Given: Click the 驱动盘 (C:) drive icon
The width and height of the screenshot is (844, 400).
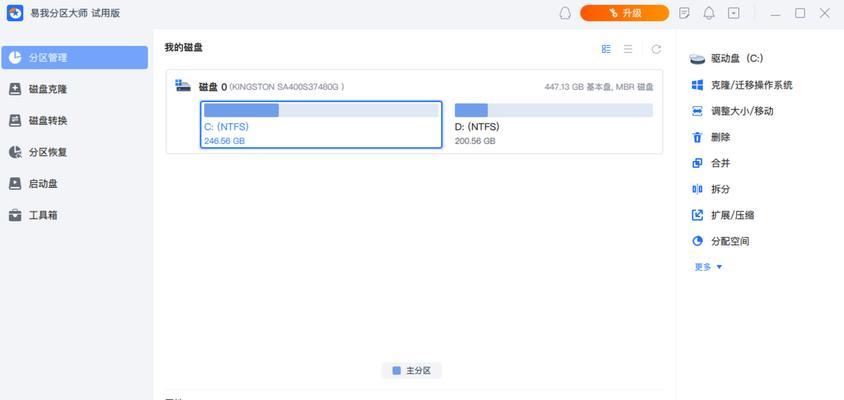Looking at the screenshot, I should click(697, 59).
